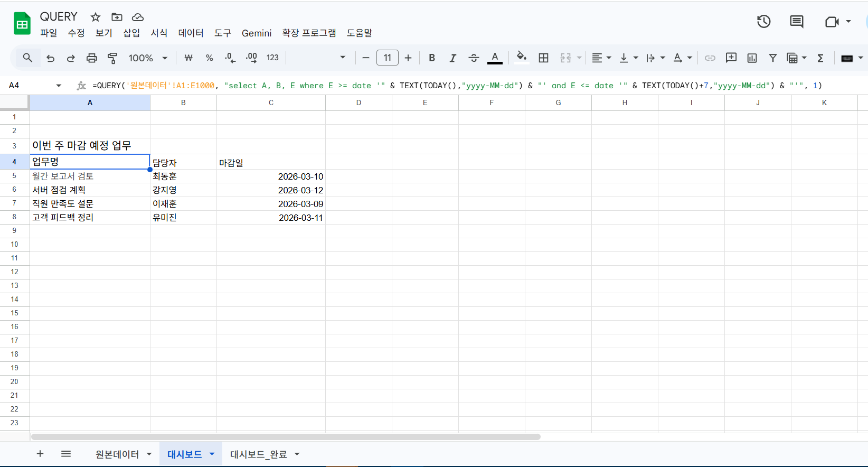Insert a chart using toolbar icon
Screen dimensions: 868x467
752,58
